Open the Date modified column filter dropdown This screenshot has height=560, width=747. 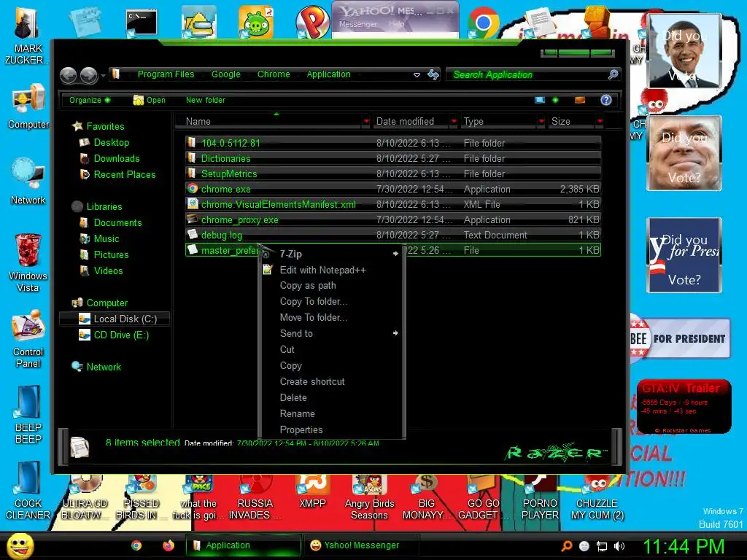[454, 122]
